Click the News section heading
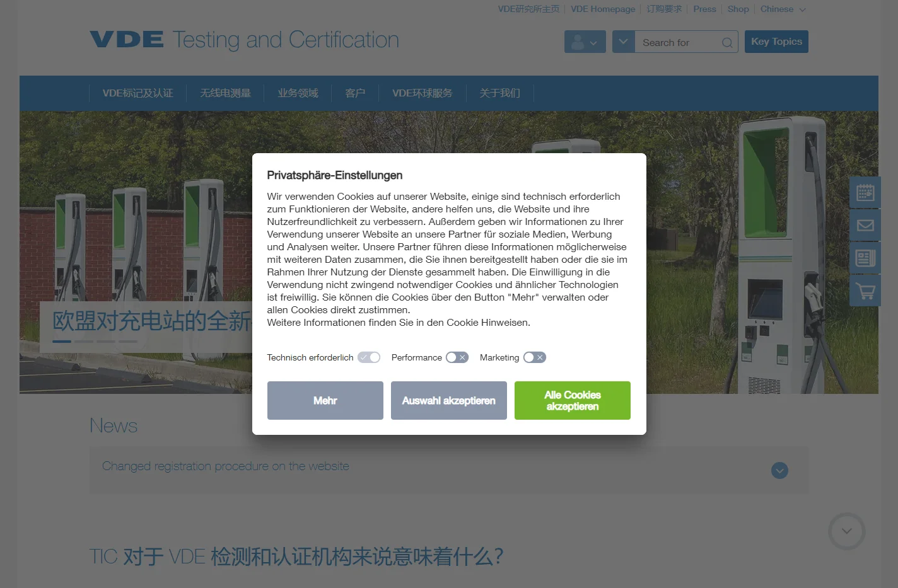 (x=114, y=425)
